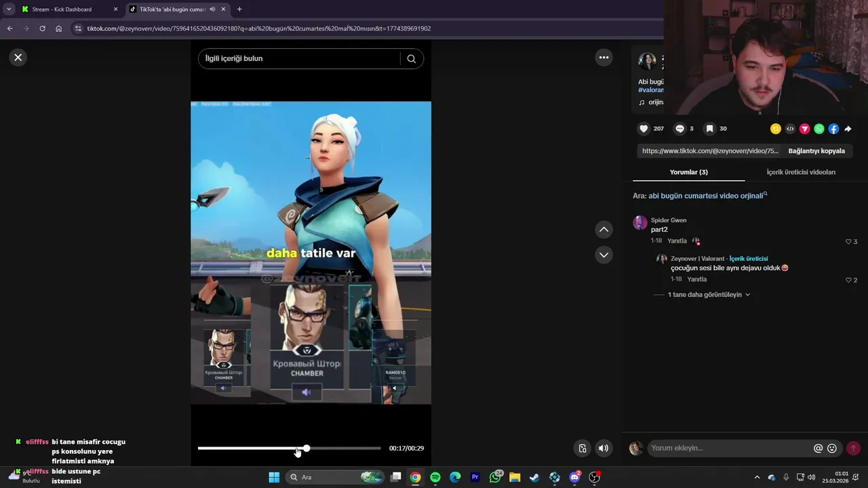Click browser back arrow
868x488 pixels.
[9, 28]
